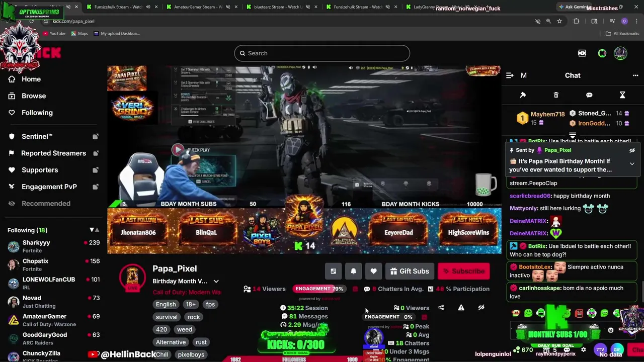Click the stream info panel icon button
The image size is (644, 362).
tap(333, 271)
